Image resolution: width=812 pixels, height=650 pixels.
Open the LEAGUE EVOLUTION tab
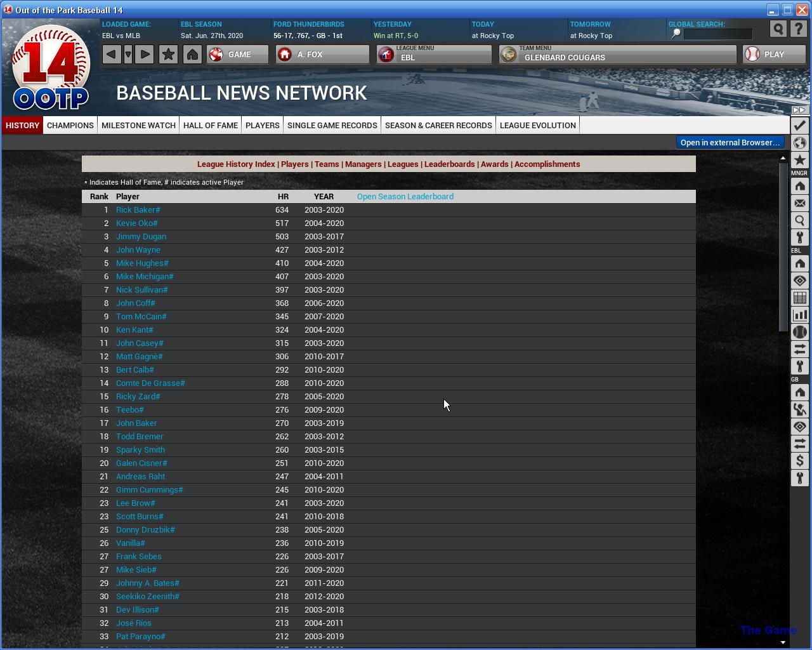point(538,125)
